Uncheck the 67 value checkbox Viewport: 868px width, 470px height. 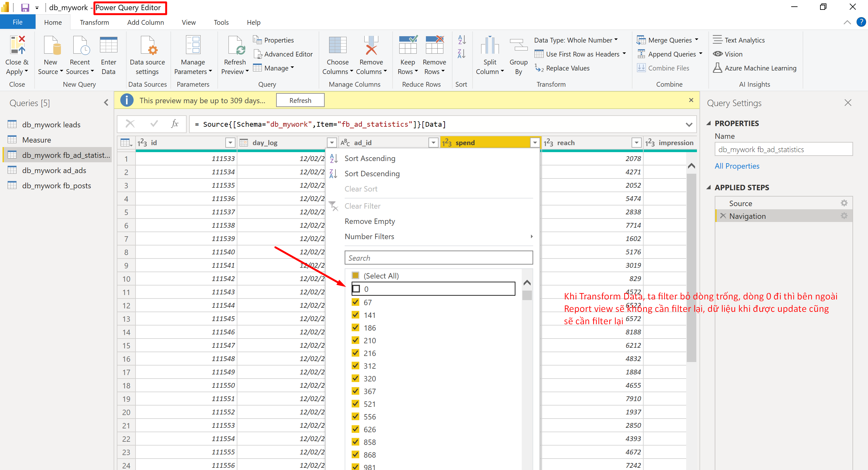tap(355, 302)
